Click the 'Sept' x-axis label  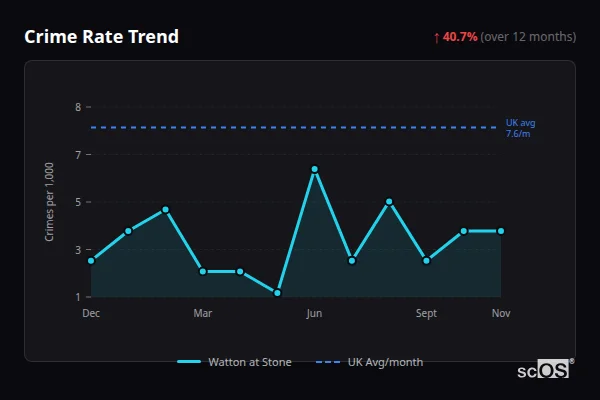point(426,313)
